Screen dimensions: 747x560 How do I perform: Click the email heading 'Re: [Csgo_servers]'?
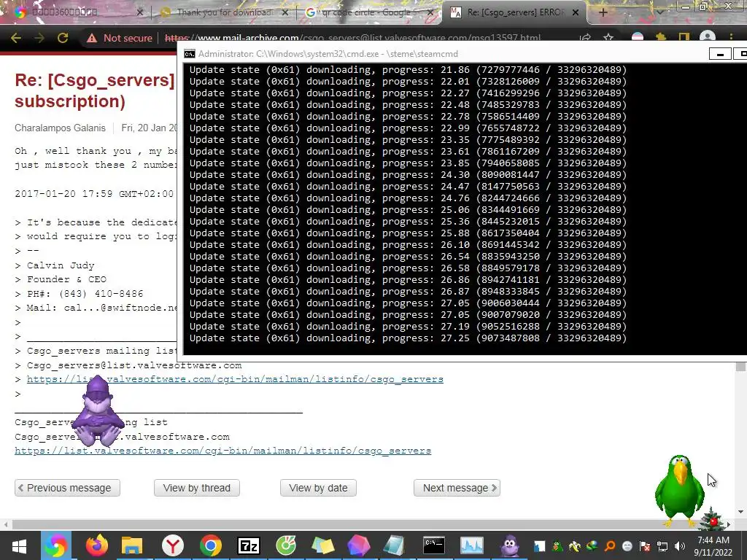coord(94,80)
